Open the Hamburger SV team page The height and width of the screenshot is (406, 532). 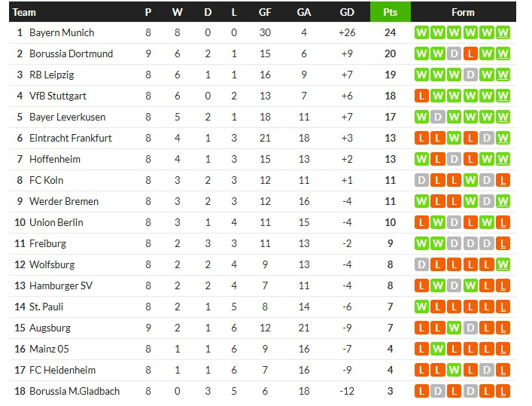point(60,285)
